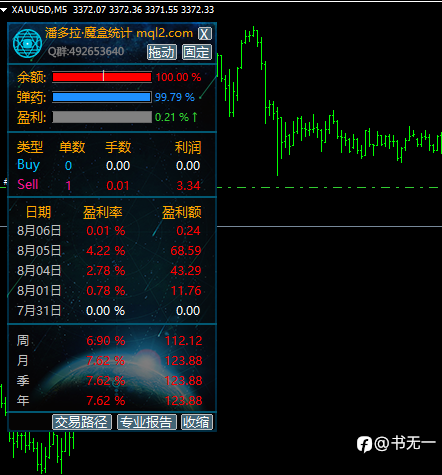Open 专业报告 professional report
The height and width of the screenshot is (475, 442).
pyautogui.click(x=147, y=422)
